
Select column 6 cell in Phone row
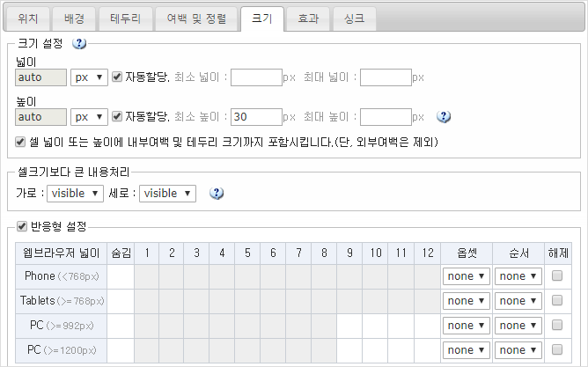click(275, 276)
